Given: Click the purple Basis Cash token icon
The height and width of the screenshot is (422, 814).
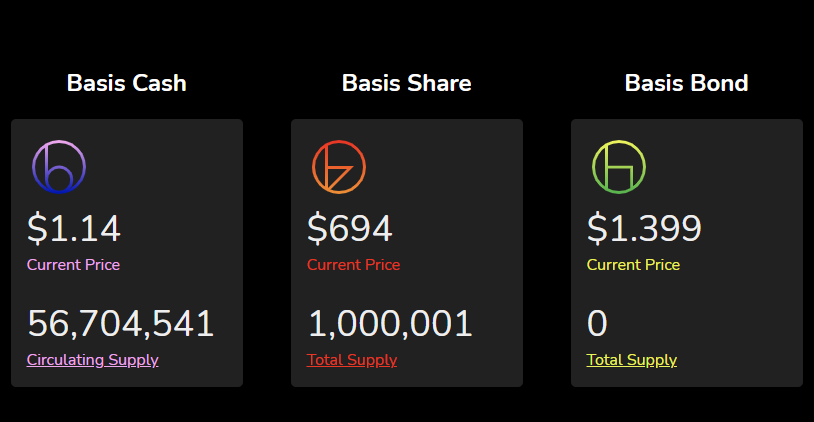Looking at the screenshot, I should 59,167.
